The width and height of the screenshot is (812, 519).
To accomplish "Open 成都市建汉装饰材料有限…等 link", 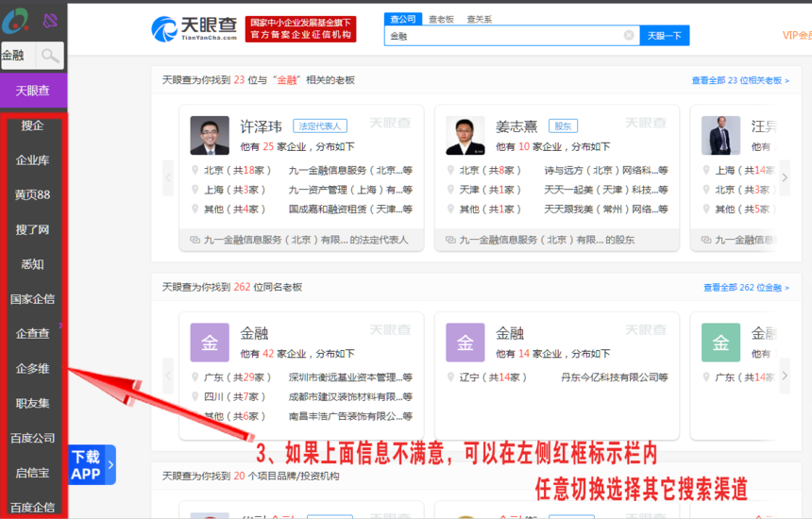I will [x=350, y=396].
